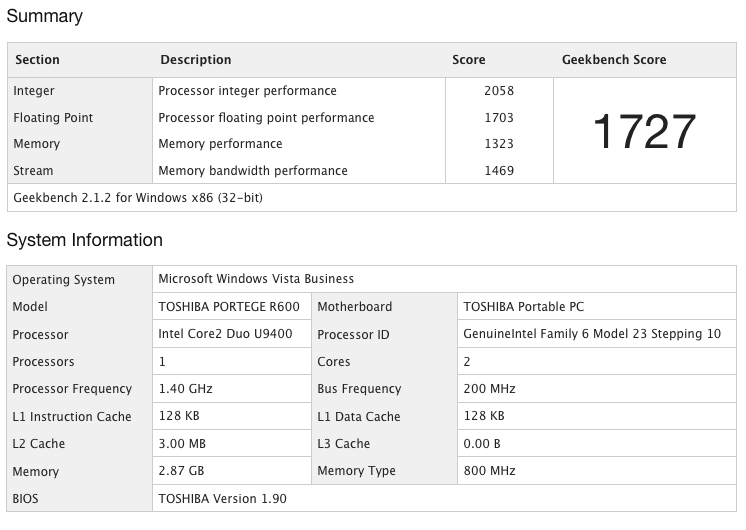Click the 3.00 MB L2 Cache value

coord(182,443)
